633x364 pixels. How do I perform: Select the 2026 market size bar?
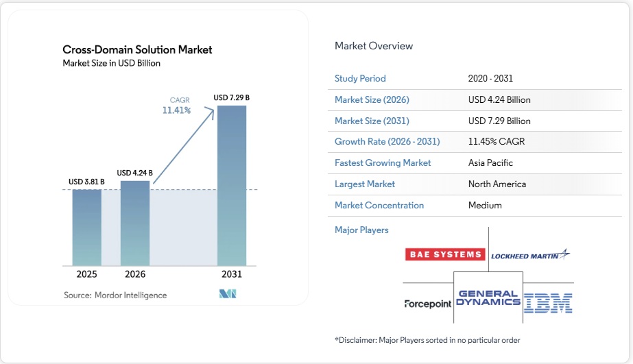[x=135, y=223]
